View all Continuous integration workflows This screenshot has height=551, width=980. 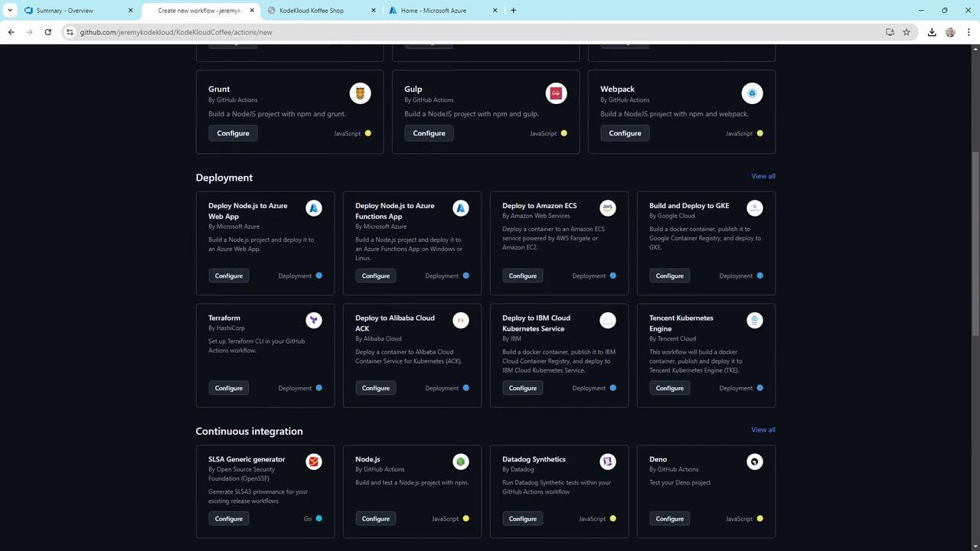click(x=763, y=430)
